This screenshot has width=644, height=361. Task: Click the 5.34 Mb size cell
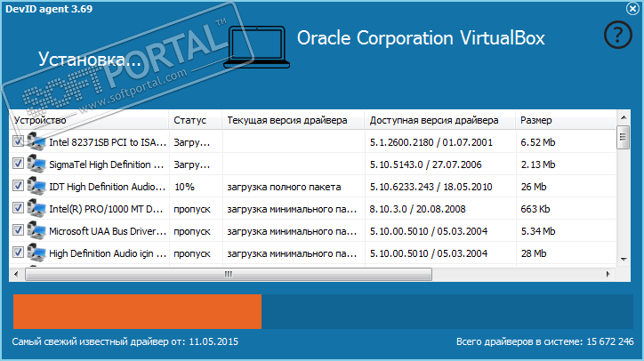(x=537, y=231)
